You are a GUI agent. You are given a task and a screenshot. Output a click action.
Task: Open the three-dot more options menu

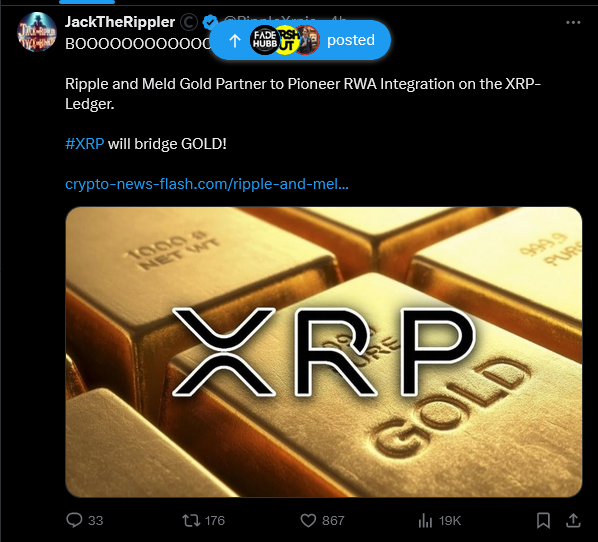pyautogui.click(x=573, y=23)
